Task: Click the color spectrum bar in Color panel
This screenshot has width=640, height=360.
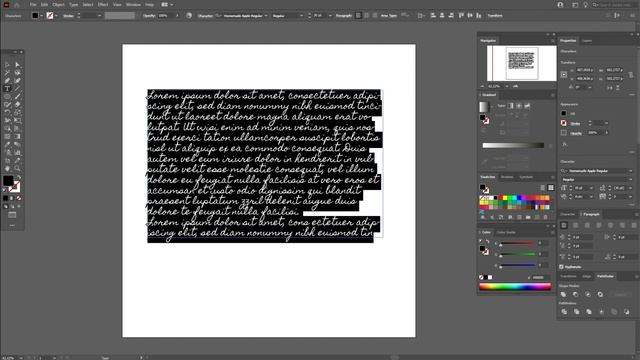Action: [x=515, y=287]
